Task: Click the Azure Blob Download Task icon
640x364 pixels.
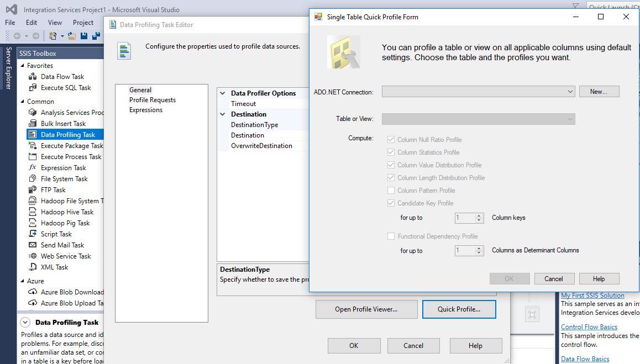Action: (x=33, y=292)
